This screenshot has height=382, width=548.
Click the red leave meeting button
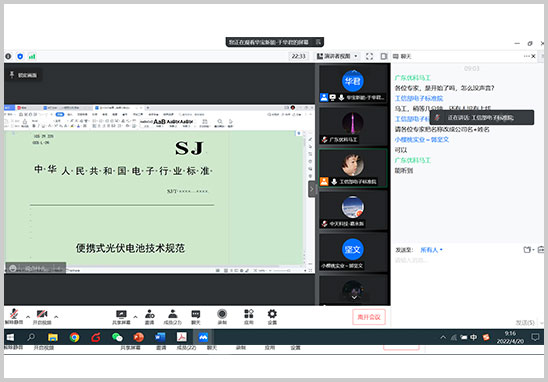coord(369,317)
